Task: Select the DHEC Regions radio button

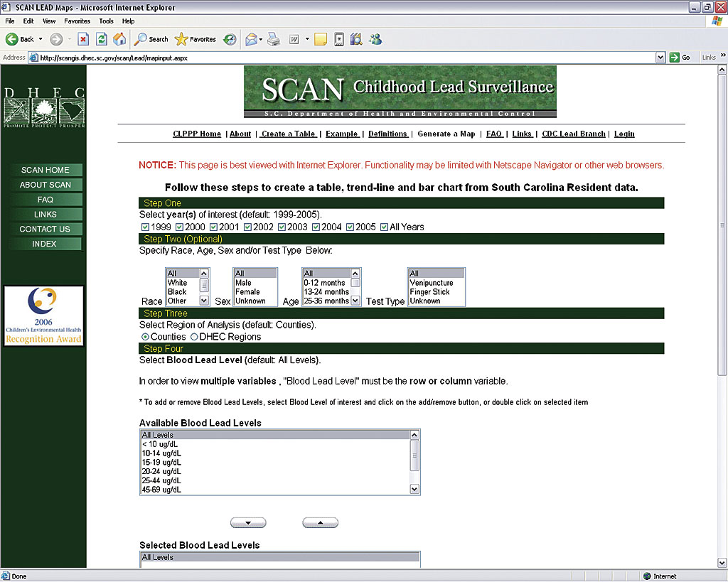Action: [194, 337]
